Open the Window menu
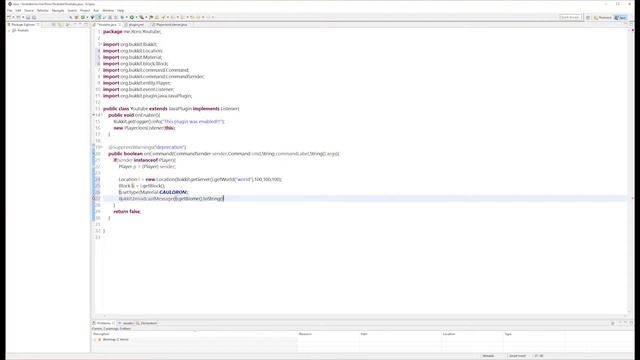Screen dimensions: 640x360 (108, 11)
